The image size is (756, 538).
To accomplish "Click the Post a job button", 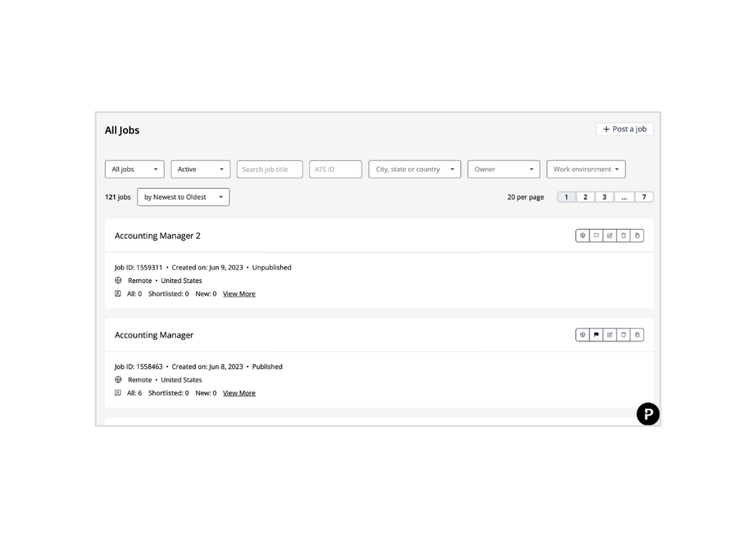I will click(x=624, y=129).
